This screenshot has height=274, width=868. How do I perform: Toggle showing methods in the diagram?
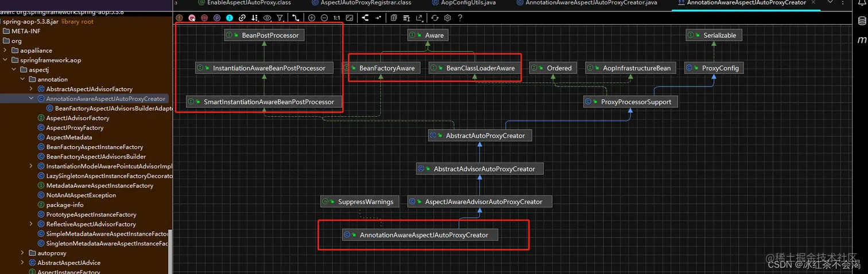[x=204, y=18]
